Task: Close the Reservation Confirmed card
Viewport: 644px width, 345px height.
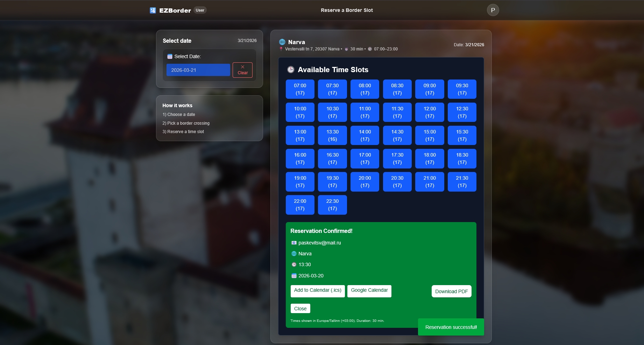Action: coord(300,308)
